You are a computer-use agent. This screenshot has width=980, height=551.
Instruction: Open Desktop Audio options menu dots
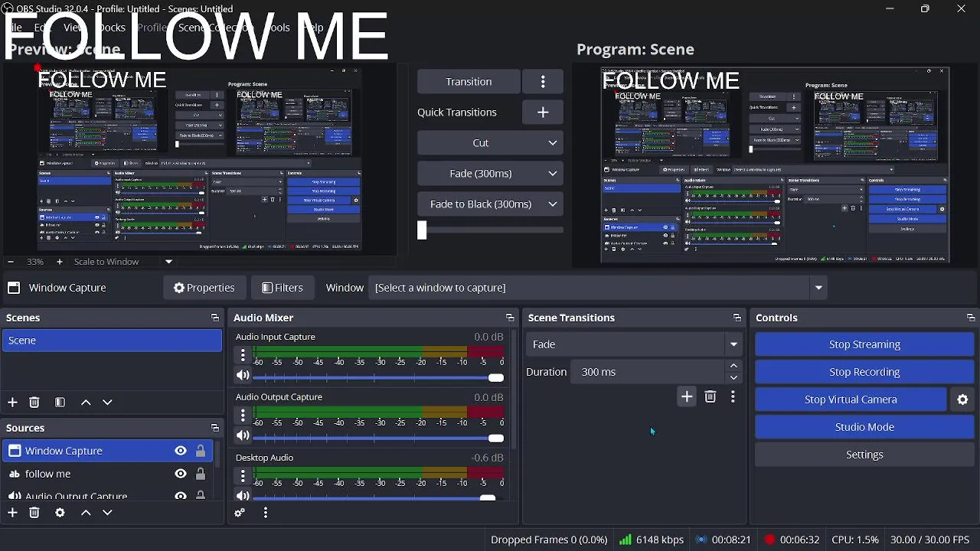(243, 476)
